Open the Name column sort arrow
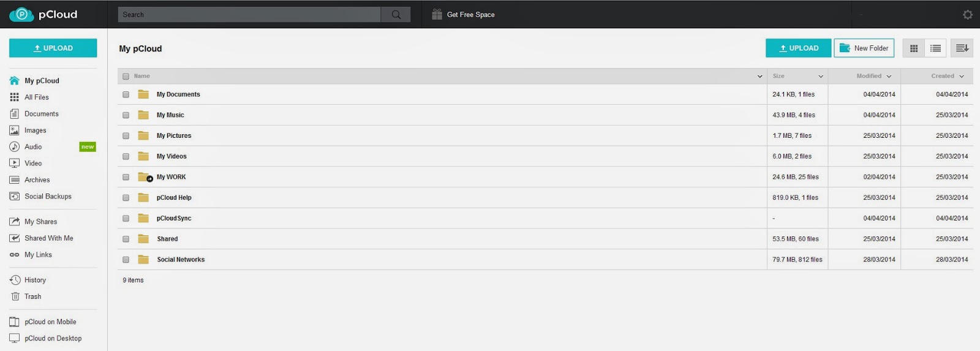This screenshot has height=351, width=980. [x=759, y=77]
